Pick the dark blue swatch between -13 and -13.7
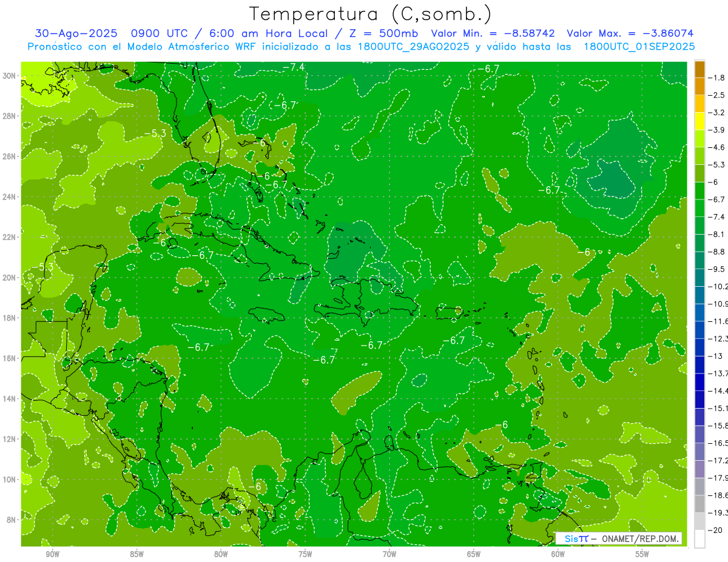Image resolution: width=728 pixels, height=562 pixels. pyautogui.click(x=699, y=364)
